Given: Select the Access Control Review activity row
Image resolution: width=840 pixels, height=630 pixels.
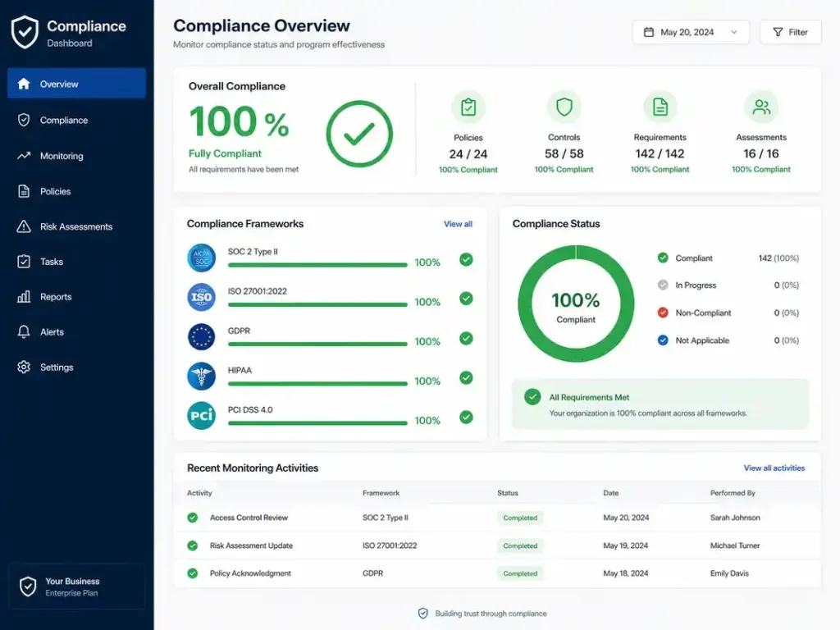Looking at the screenshot, I should 497,518.
